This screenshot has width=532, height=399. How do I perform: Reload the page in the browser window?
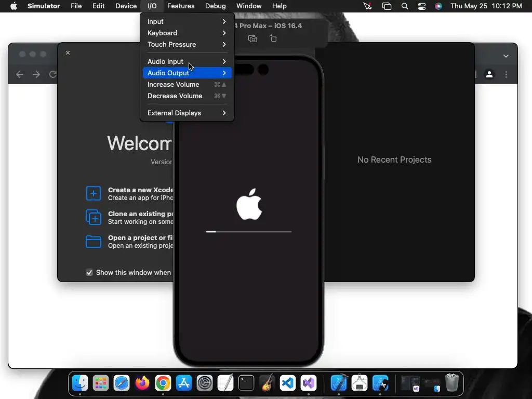[x=52, y=74]
